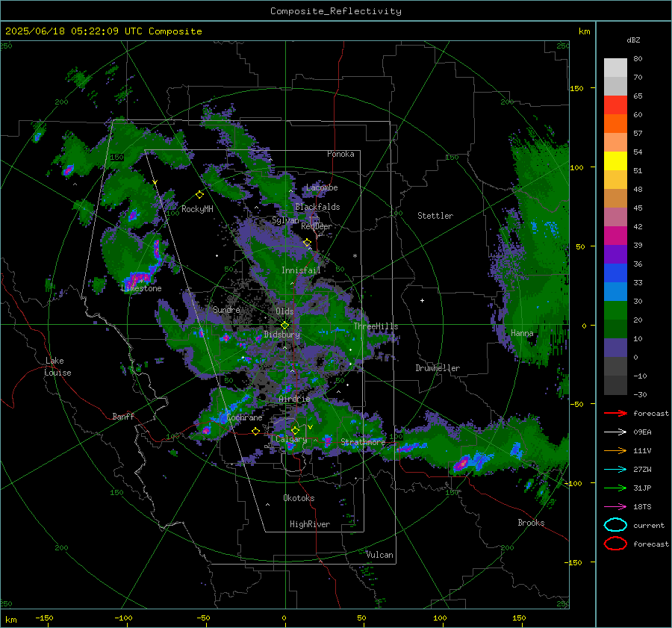672x628 pixels.
Task: Click the dBZ legend heading
Action: click(633, 40)
